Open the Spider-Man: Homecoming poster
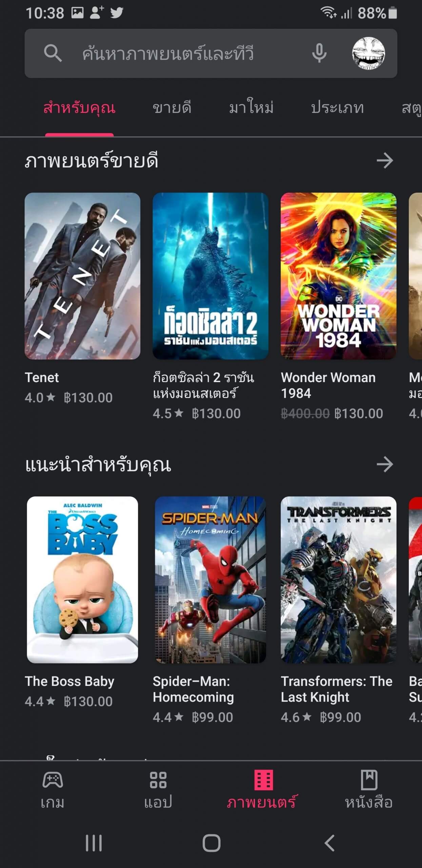 (x=210, y=580)
